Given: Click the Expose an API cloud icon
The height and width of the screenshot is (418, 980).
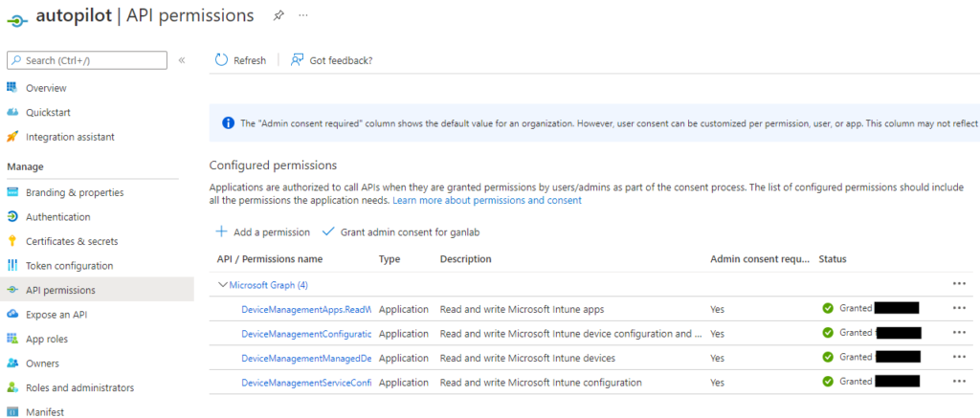Looking at the screenshot, I should coord(12,315).
